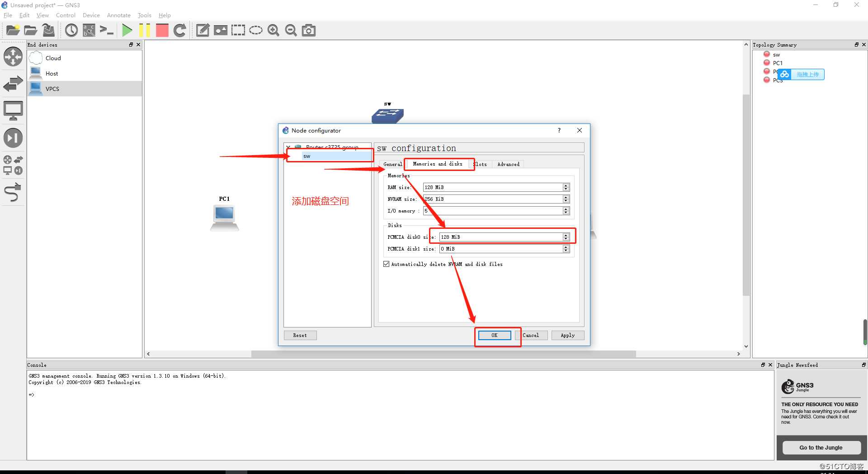Select the PC1 node on canvas
The width and height of the screenshot is (868, 474).
(224, 218)
